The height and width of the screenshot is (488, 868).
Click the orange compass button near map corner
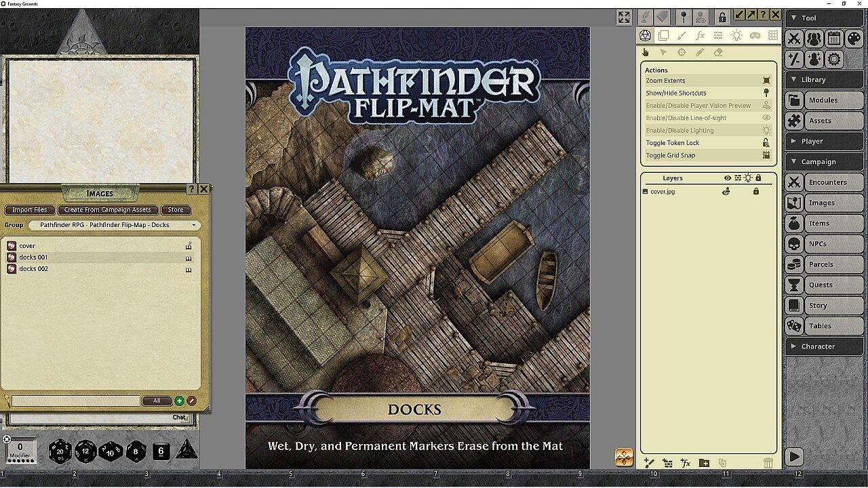click(624, 457)
